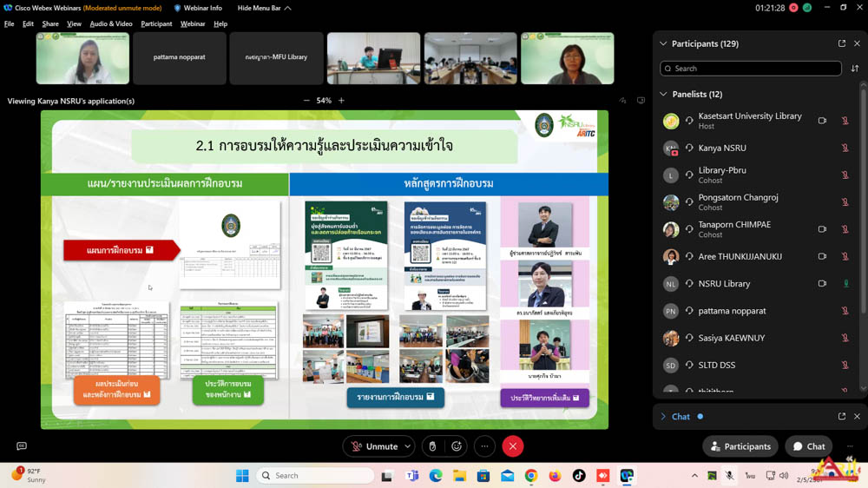Viewport: 868px width, 488px height.
Task: Open the File menu
Action: tap(9, 23)
